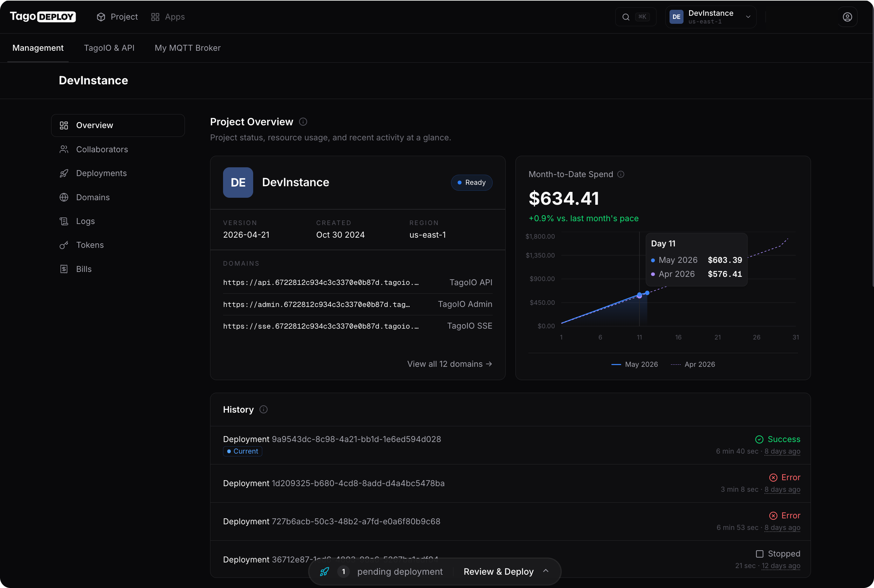Click the Review & Deploy button
874x588 pixels.
tap(499, 572)
